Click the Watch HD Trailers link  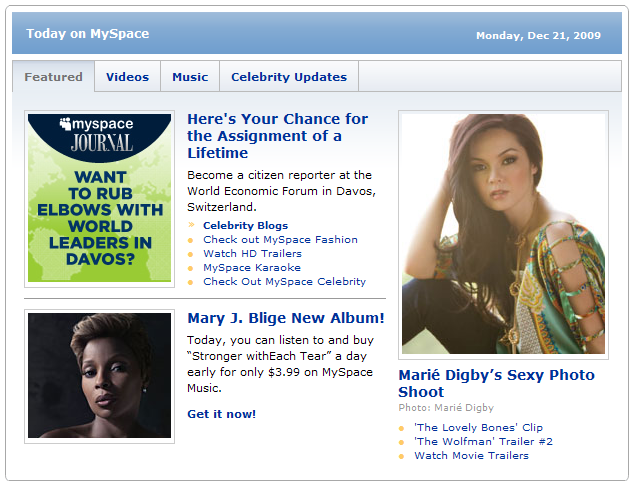252,254
